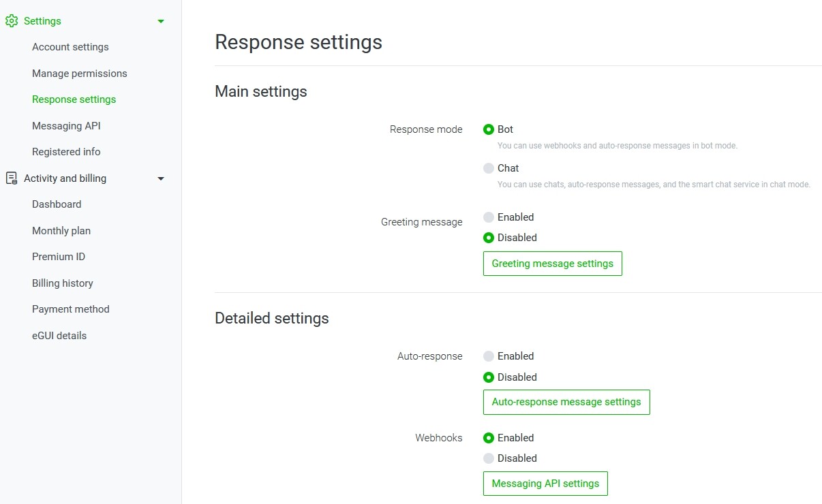Open Auto-response message settings
Screen dimensions: 822x504
coord(566,402)
